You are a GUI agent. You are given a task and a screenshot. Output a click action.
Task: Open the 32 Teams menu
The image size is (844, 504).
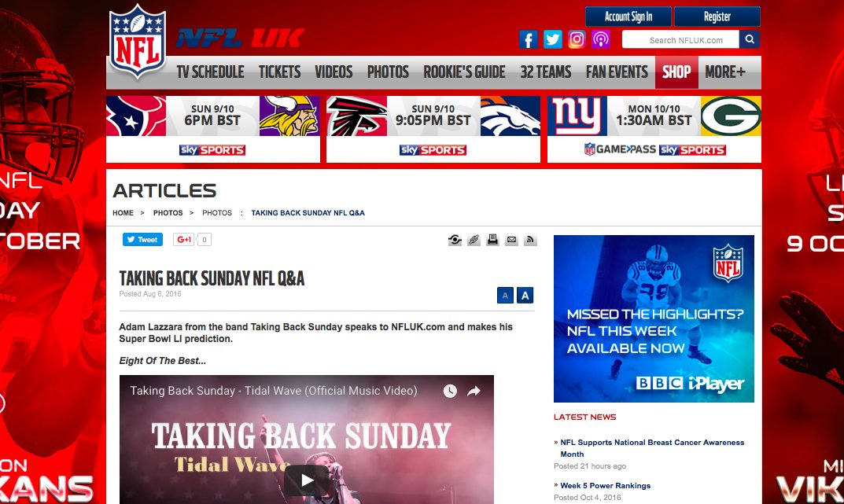coord(546,72)
